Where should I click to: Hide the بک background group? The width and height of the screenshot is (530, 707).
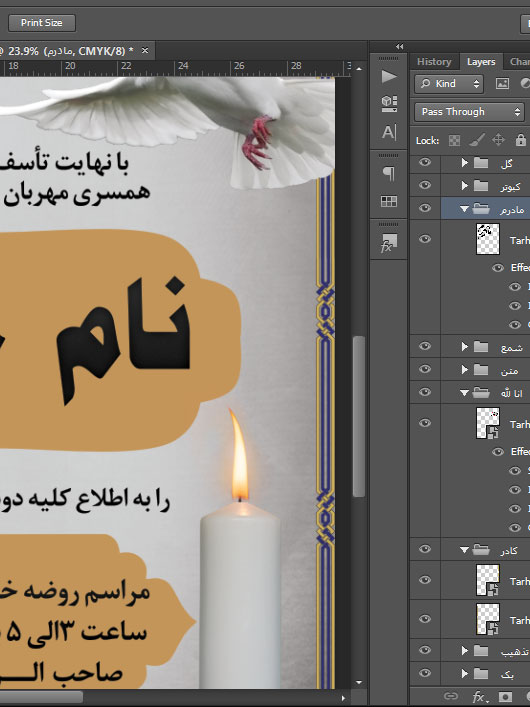424,673
